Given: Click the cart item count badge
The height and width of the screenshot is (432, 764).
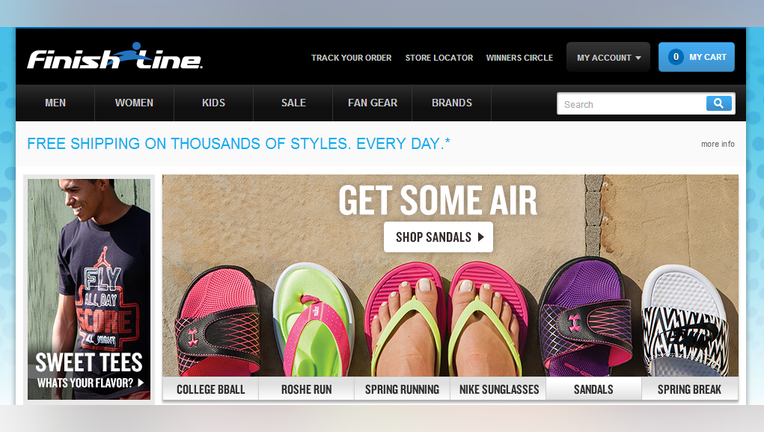Looking at the screenshot, I should [x=676, y=56].
